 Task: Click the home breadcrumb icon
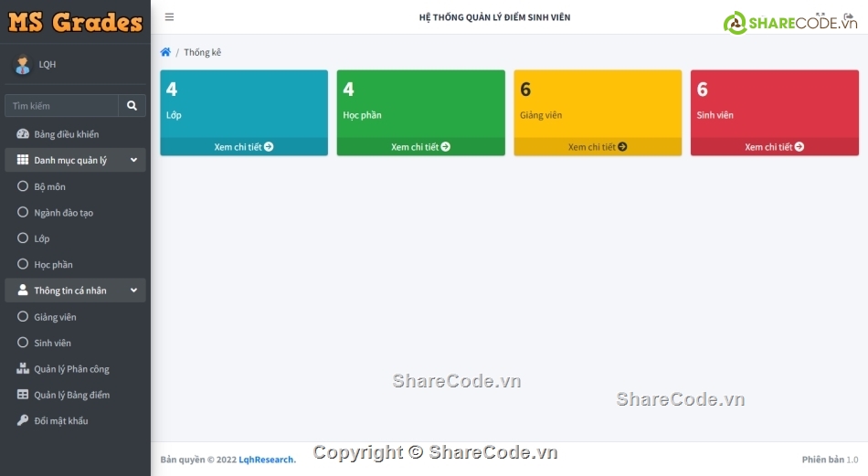click(165, 52)
